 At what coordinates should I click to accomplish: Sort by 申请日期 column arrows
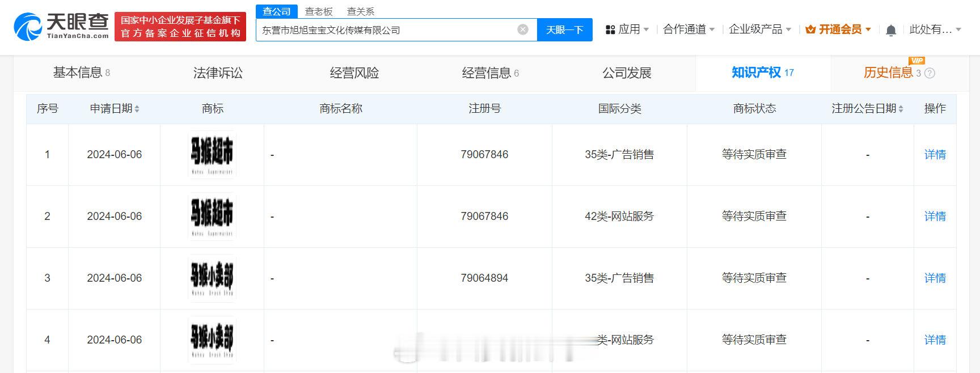(137, 109)
